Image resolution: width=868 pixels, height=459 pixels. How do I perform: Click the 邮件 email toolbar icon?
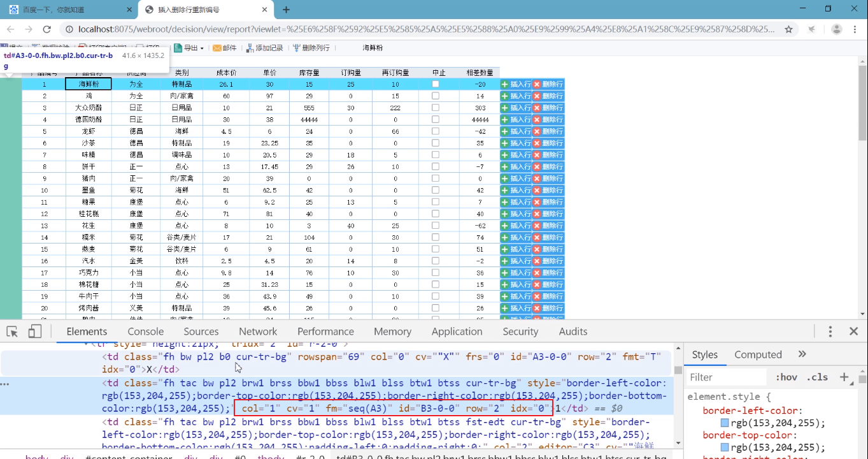coord(224,48)
